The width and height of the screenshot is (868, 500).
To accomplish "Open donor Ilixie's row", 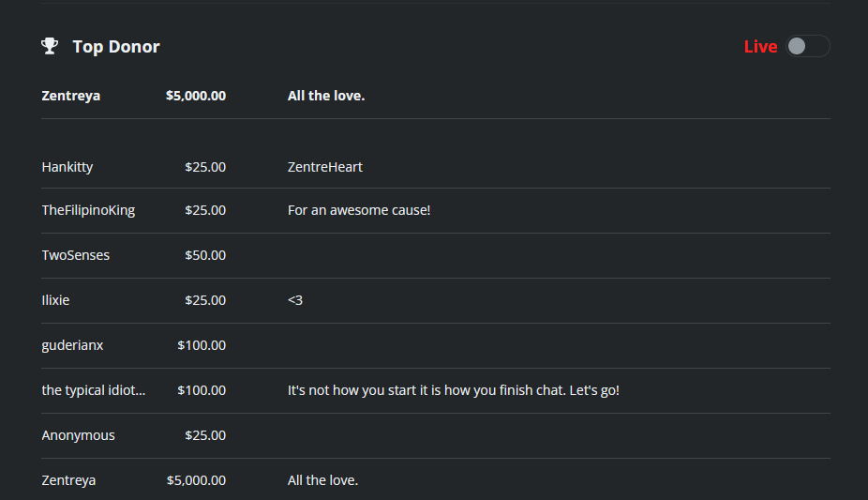I will click(x=56, y=300).
